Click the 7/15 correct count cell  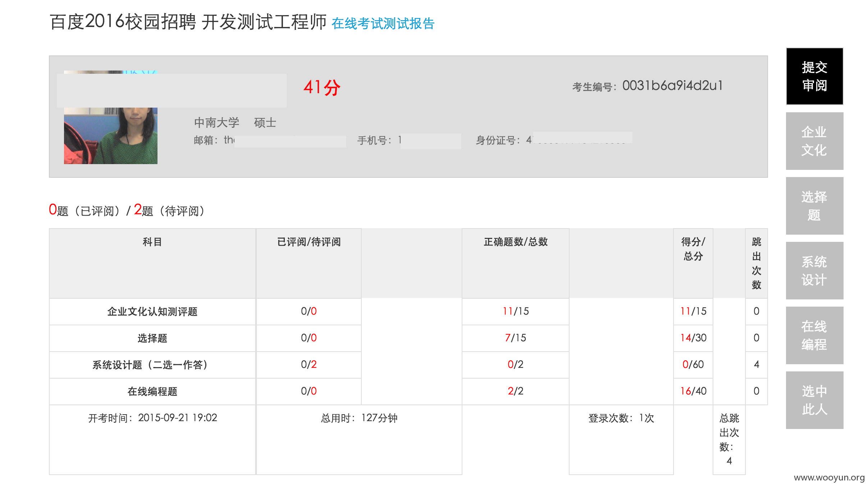[x=516, y=338]
